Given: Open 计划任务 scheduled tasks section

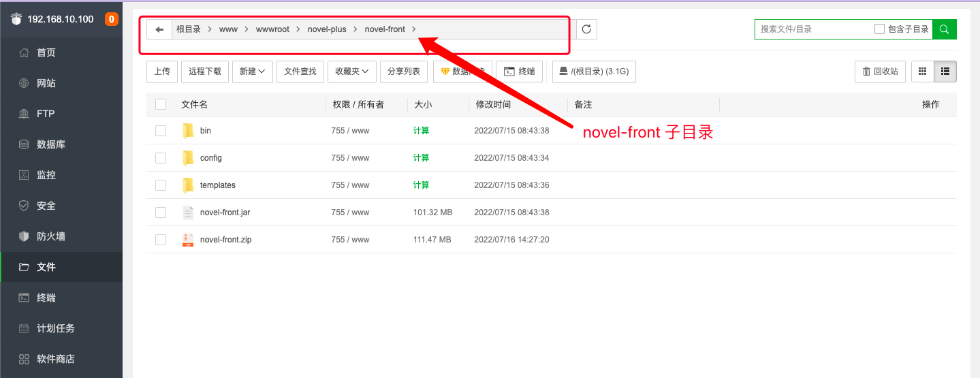Looking at the screenshot, I should [61, 328].
